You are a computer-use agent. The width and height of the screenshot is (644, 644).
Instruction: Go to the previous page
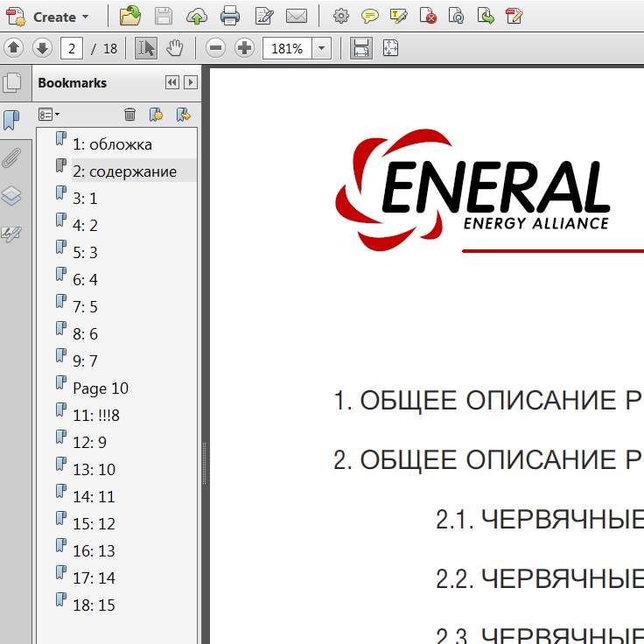[13, 48]
